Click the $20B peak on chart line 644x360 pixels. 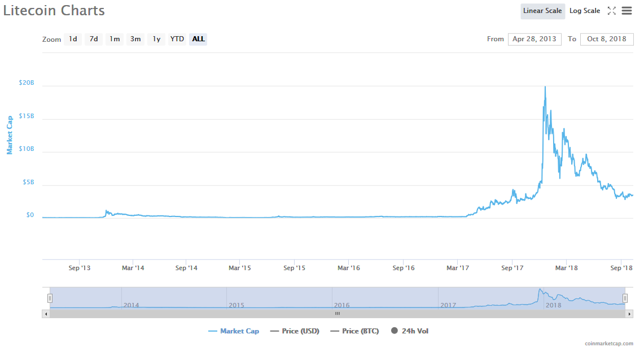point(545,87)
